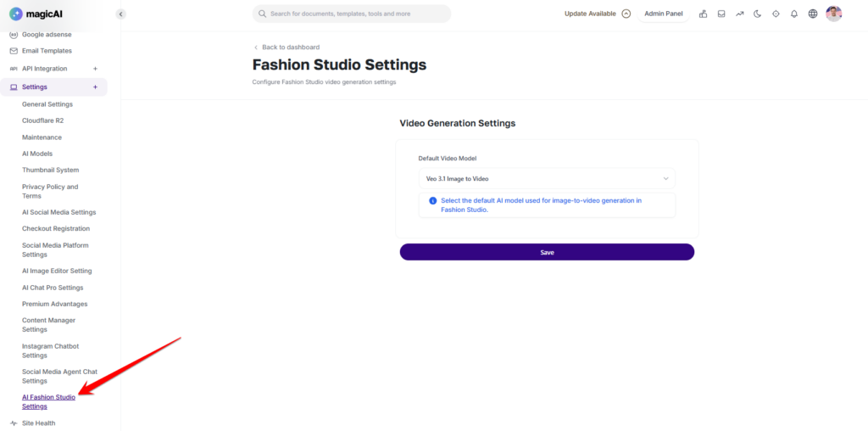Open notifications bell icon
Viewport: 868px width, 431px height.
[794, 14]
